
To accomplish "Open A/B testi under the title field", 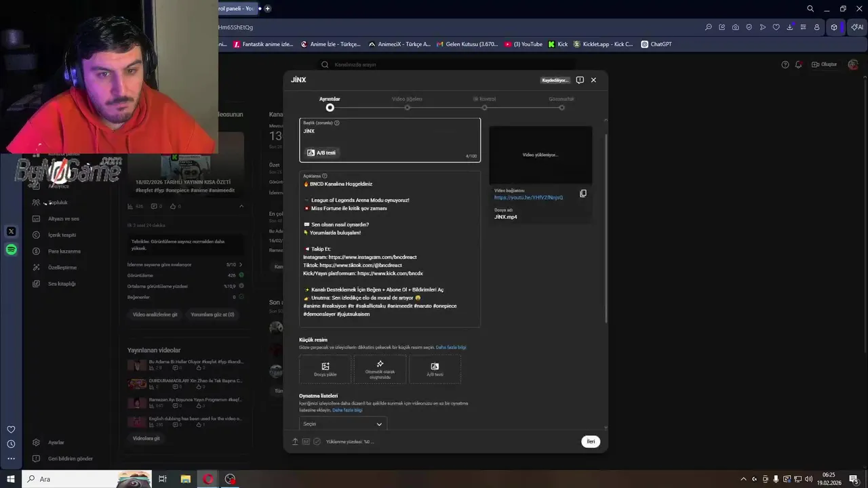I will point(321,152).
